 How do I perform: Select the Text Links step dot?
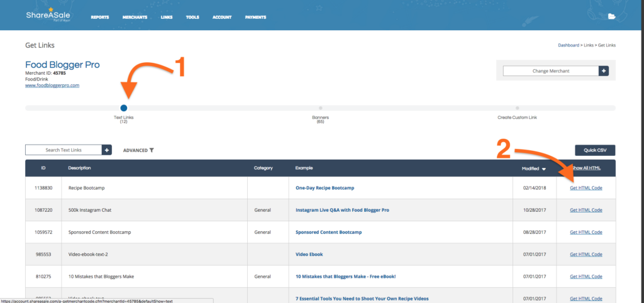click(x=124, y=108)
